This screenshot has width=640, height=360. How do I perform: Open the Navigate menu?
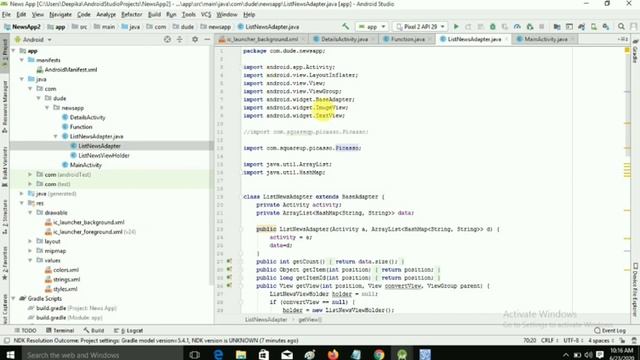click(60, 14)
